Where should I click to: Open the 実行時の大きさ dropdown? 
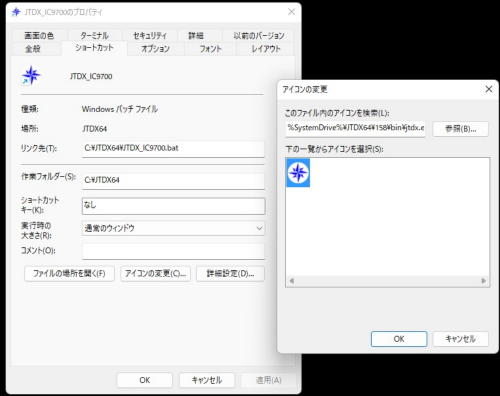pyautogui.click(x=173, y=228)
